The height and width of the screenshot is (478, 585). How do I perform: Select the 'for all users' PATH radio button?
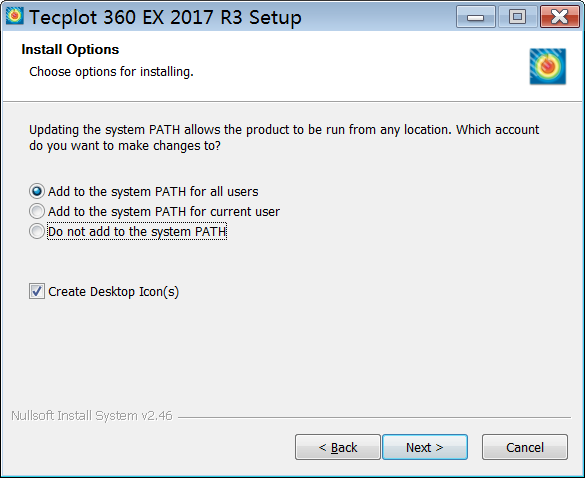click(x=37, y=191)
